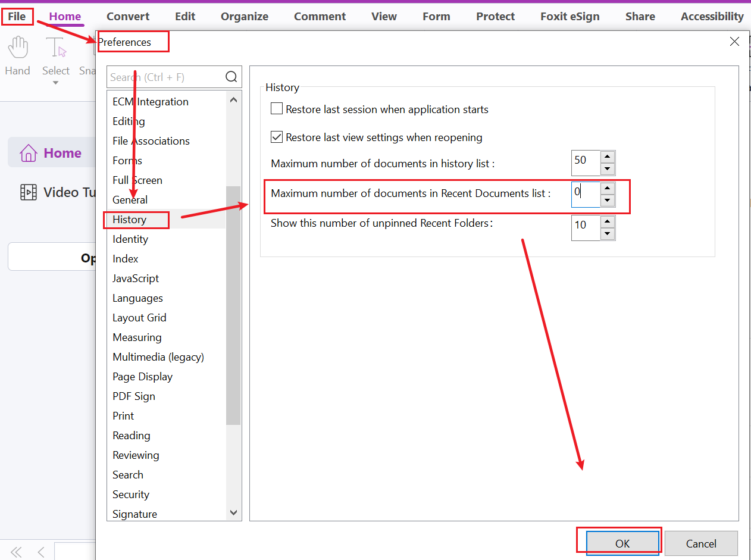Viewport: 751px width, 560px height.
Task: Select the Hand tool icon
Action: [x=18, y=47]
